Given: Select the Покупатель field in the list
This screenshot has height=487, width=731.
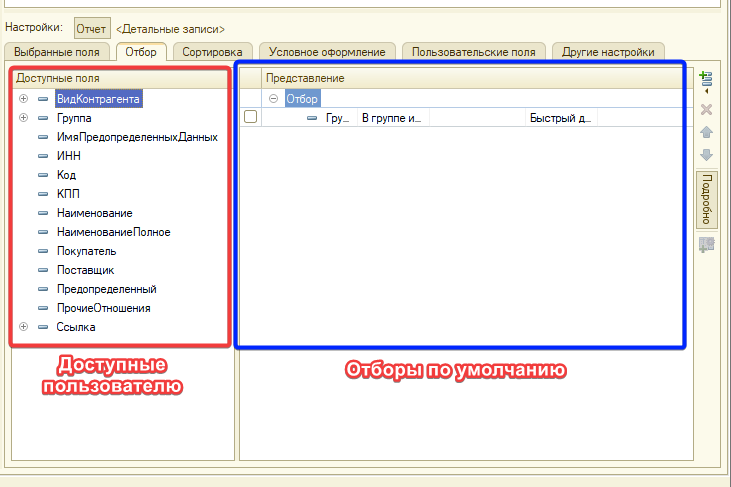Looking at the screenshot, I should 86,251.
